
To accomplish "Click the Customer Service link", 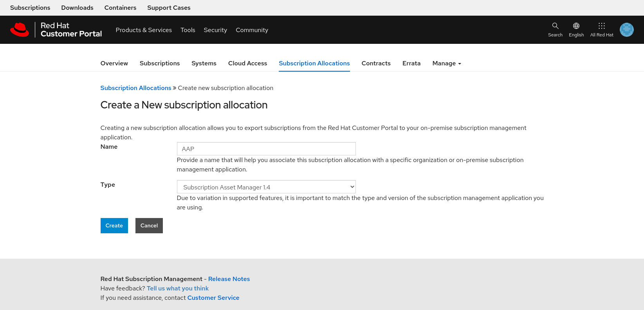I will [x=213, y=298].
